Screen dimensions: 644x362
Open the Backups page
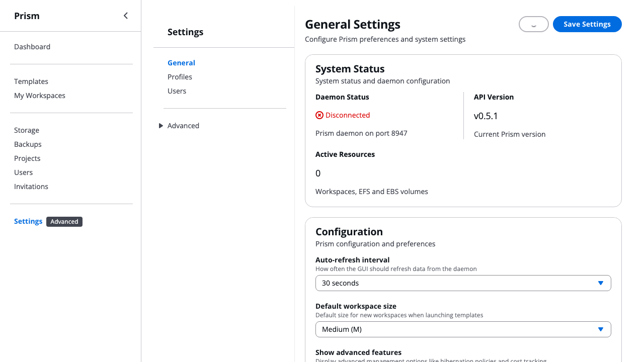pyautogui.click(x=28, y=144)
